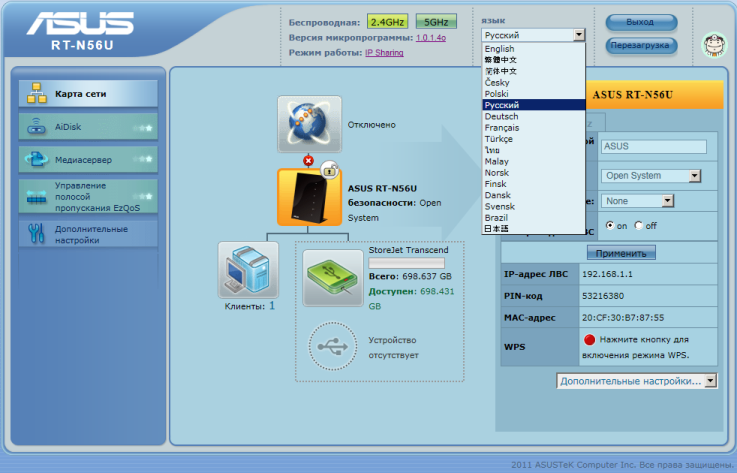
Task: Click the IP address 192.168.1.1
Action: pyautogui.click(x=607, y=274)
